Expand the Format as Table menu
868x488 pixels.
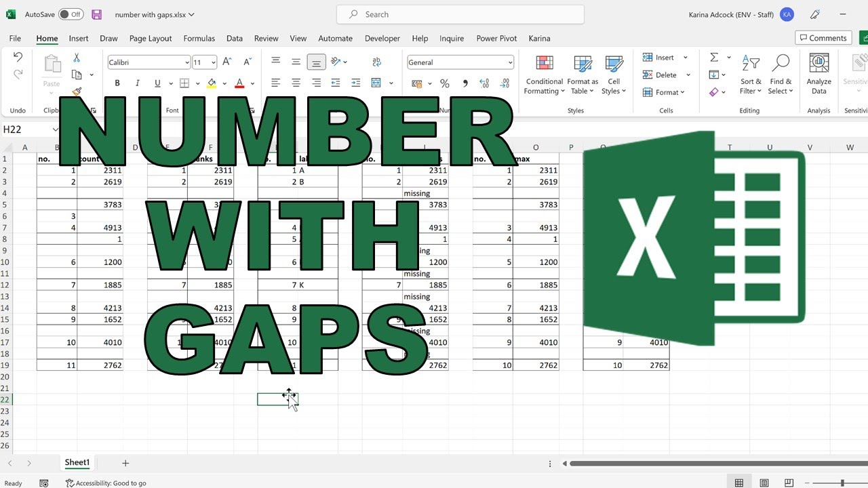click(x=583, y=75)
